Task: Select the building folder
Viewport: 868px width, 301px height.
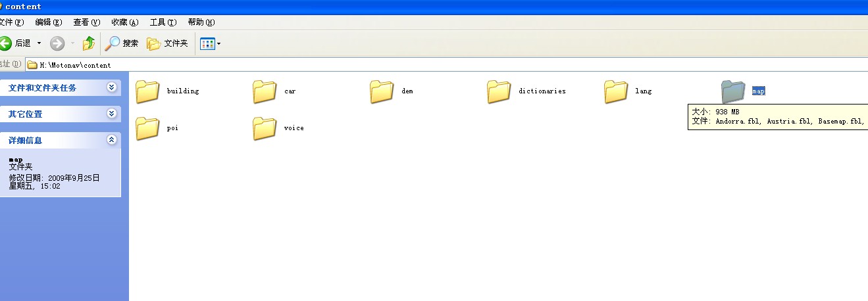Action: (x=148, y=91)
